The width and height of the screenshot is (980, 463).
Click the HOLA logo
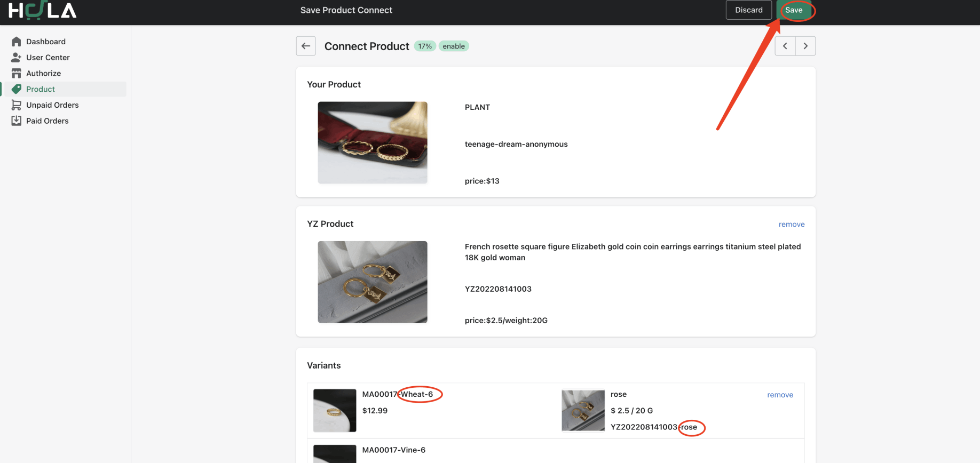coord(43,10)
